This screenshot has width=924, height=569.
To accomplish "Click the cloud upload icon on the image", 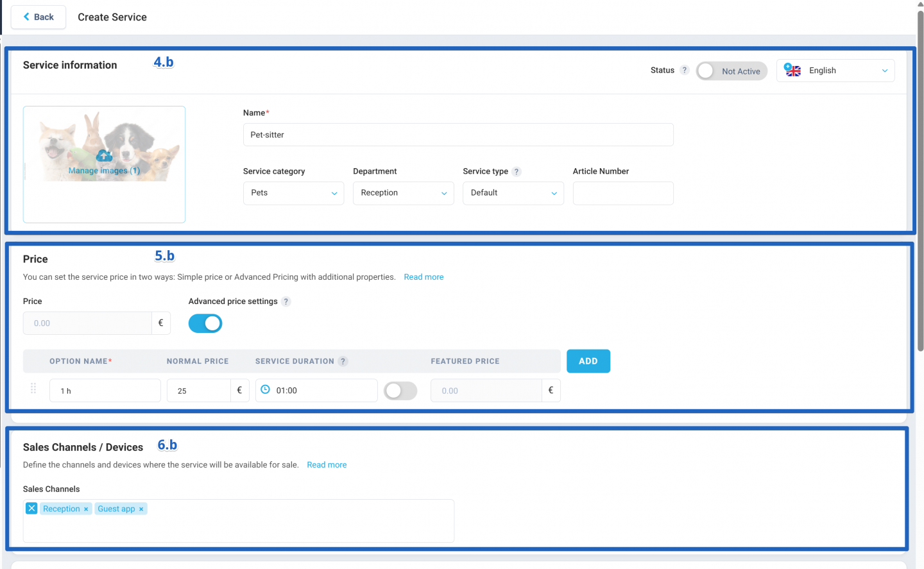I will 104,156.
